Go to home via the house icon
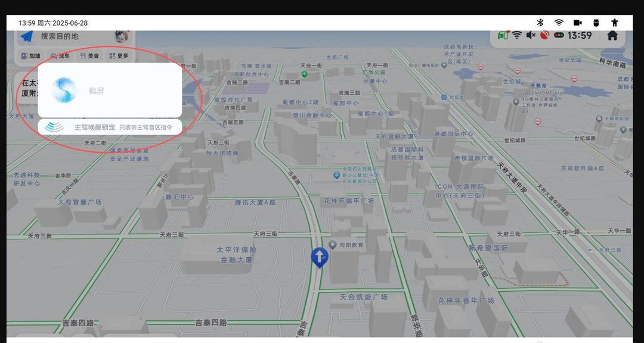644x343 pixels. 612,35
